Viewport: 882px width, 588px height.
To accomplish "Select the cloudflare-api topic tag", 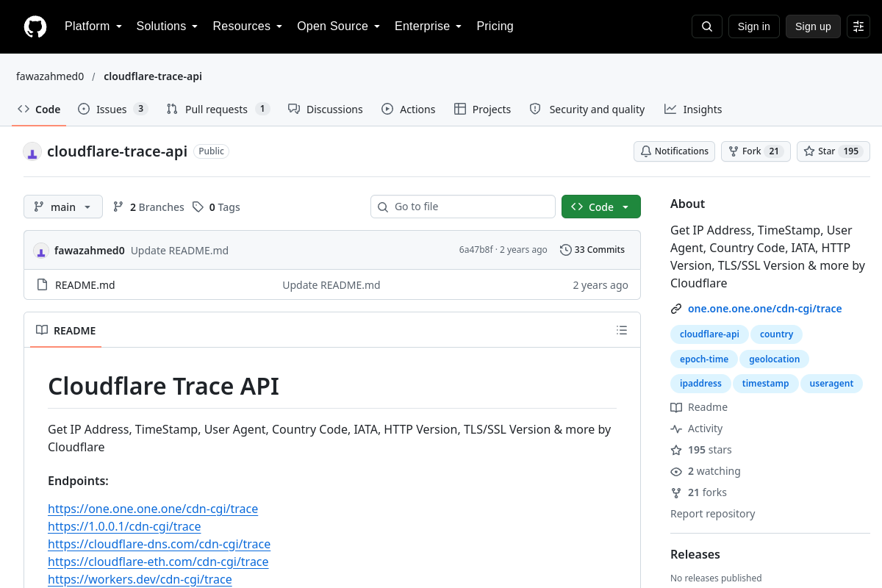I will point(709,334).
